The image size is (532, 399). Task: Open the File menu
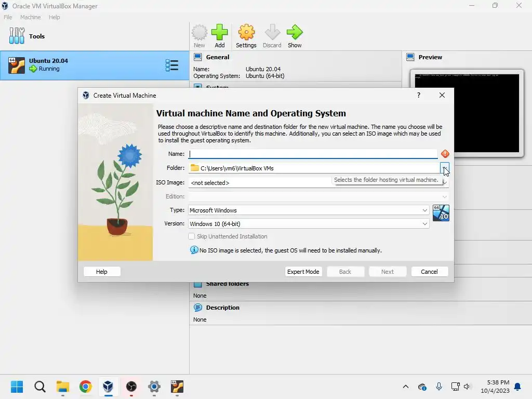8,17
